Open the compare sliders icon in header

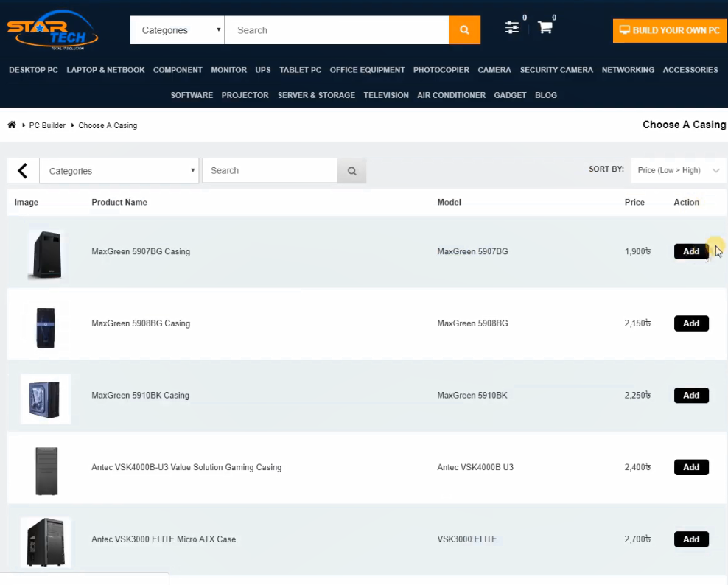[x=512, y=28]
